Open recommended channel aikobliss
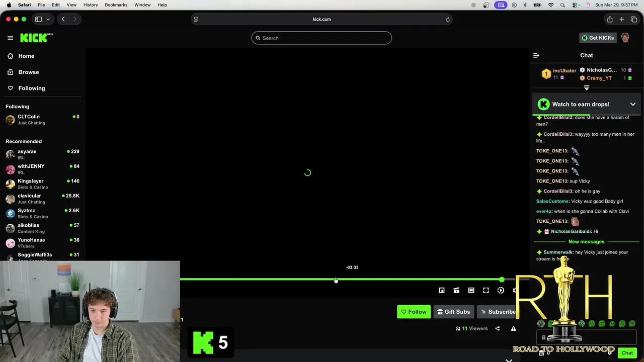This screenshot has height=362, width=644. [x=42, y=228]
